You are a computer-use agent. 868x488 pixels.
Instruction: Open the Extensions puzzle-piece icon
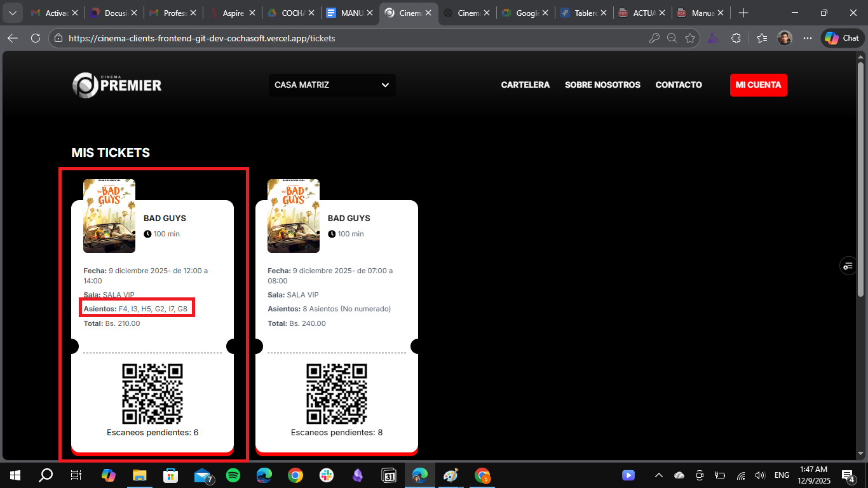[x=736, y=38]
